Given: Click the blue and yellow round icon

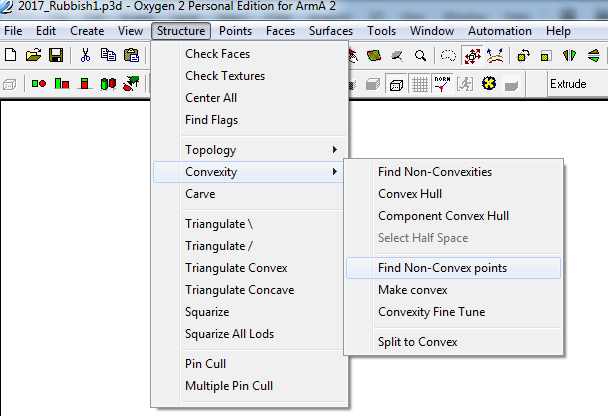Looking at the screenshot, I should click(489, 83).
